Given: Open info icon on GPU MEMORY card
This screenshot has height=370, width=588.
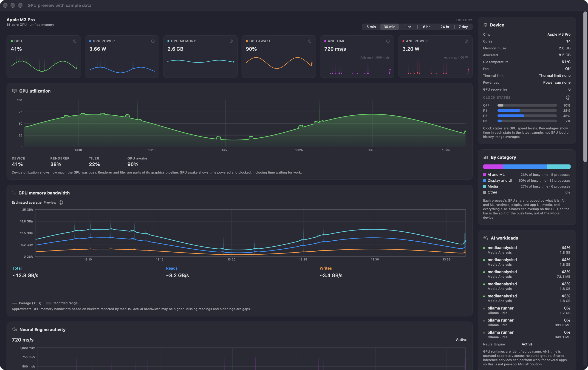Looking at the screenshot, I should pyautogui.click(x=231, y=41).
